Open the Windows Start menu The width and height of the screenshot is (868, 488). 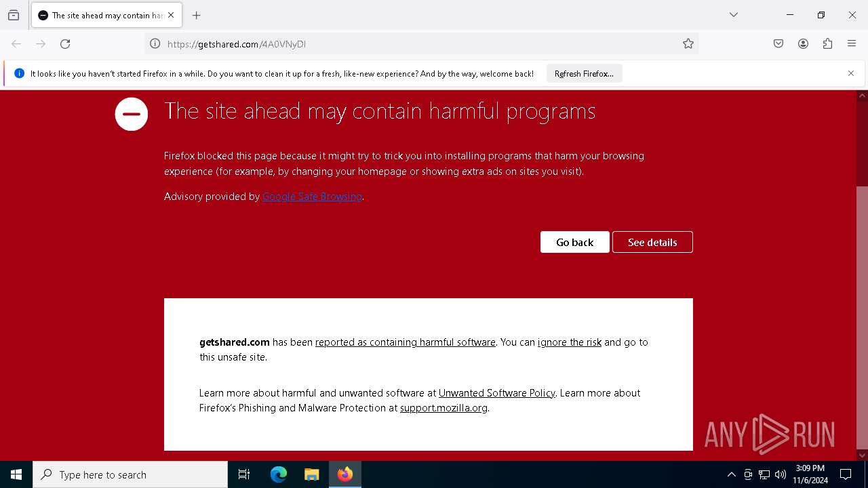coord(16,474)
